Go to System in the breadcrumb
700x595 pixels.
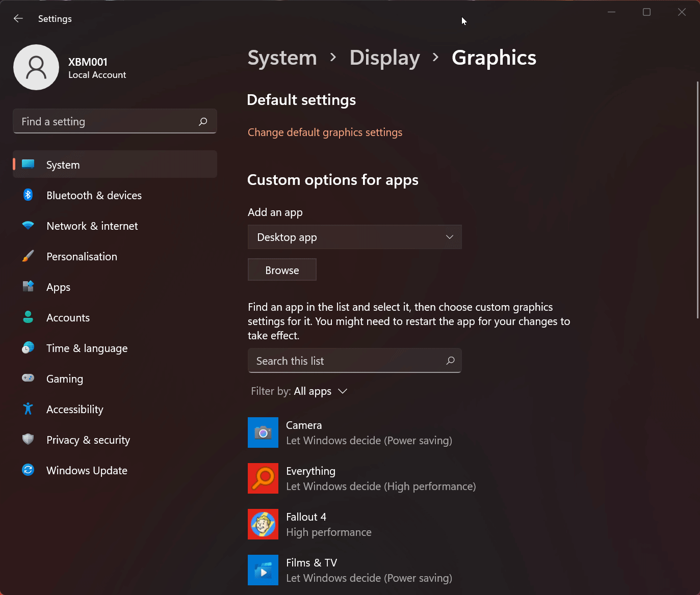click(282, 58)
